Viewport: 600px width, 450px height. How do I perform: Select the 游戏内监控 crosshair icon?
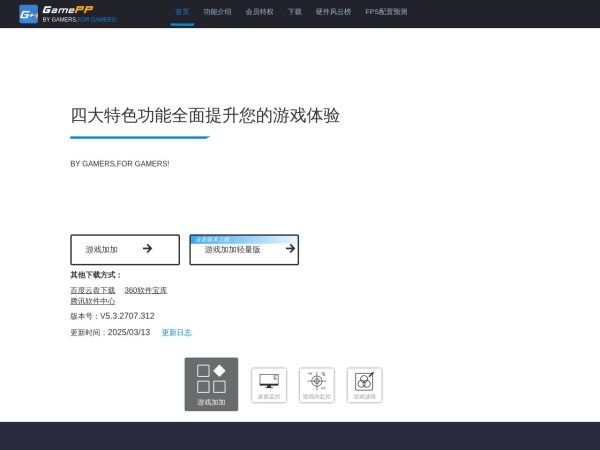point(317,384)
